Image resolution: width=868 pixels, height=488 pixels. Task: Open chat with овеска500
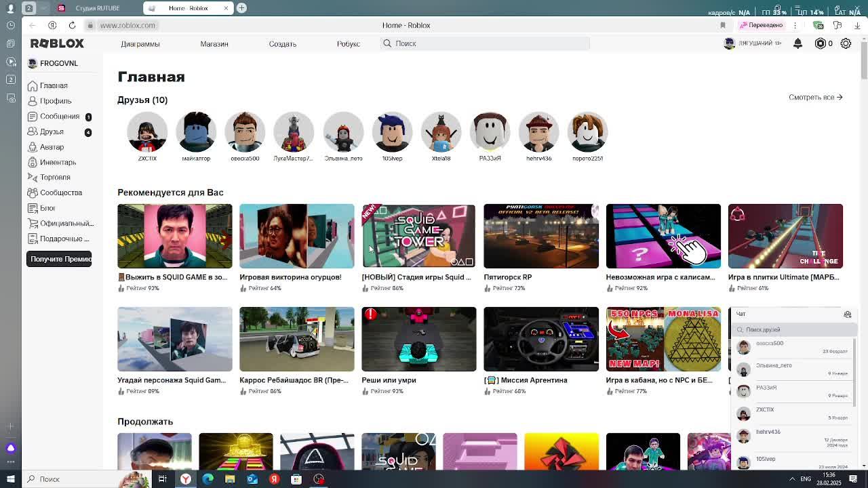pyautogui.click(x=792, y=347)
